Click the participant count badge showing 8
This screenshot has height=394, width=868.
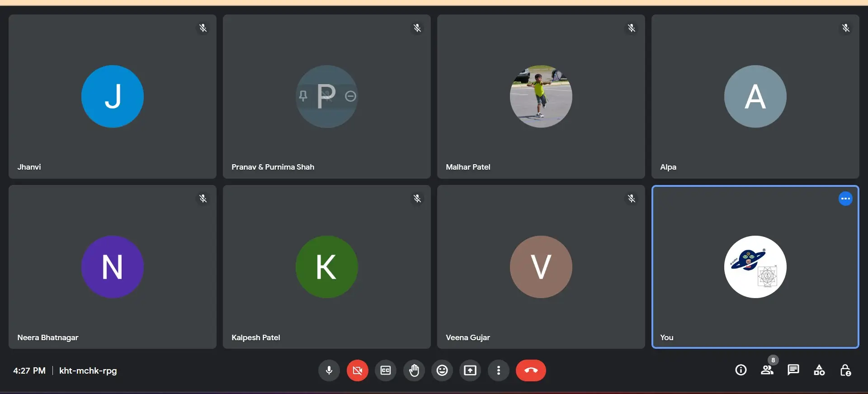773,360
